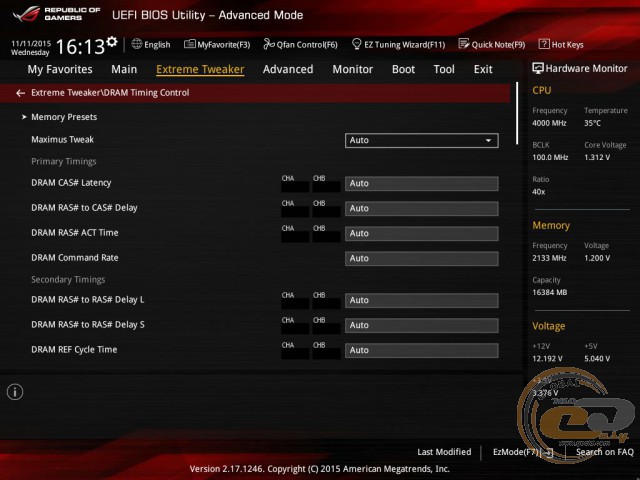
Task: Click the ROG Republic of Gamers logo
Action: [56, 13]
